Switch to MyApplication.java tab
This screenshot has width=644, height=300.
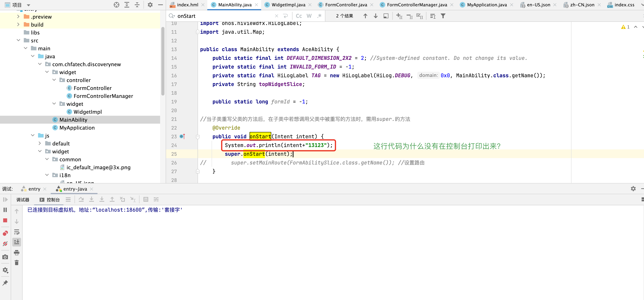[x=487, y=5]
